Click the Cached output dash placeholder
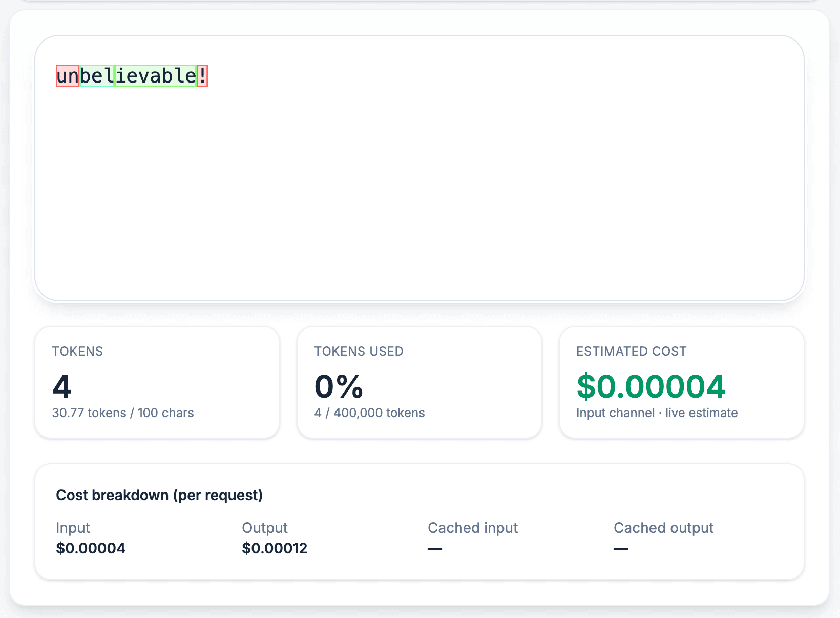The width and height of the screenshot is (840, 618). click(620, 548)
